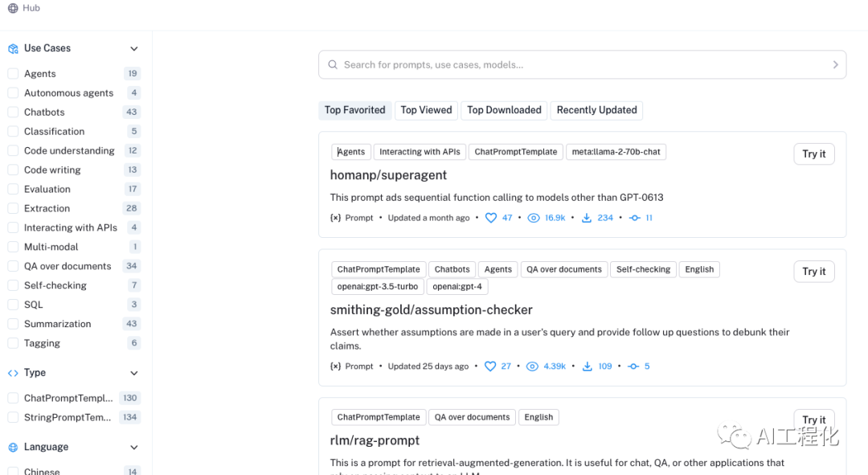Enable the Chatbots filter checkbox

point(14,113)
